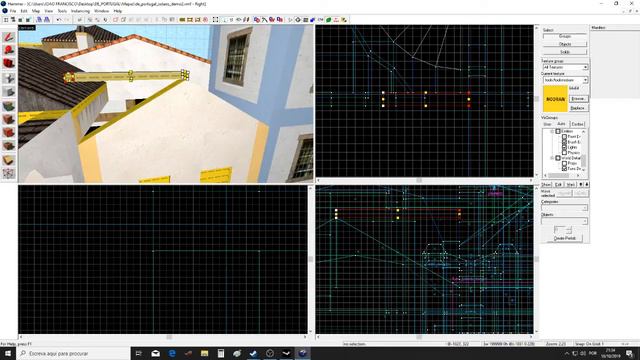This screenshot has width=640, height=360.
Task: Click the Groups select button
Action: coord(565,36)
